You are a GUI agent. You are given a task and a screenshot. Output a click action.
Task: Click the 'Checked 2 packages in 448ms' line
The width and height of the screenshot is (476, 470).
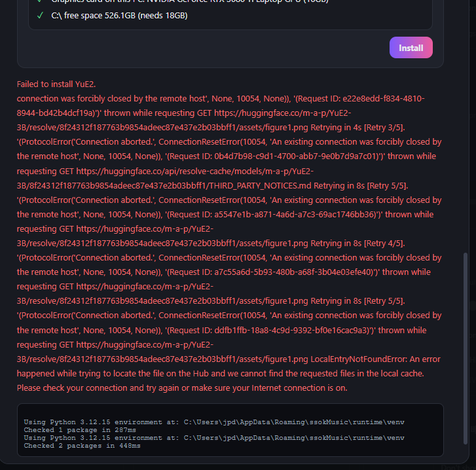82,445
